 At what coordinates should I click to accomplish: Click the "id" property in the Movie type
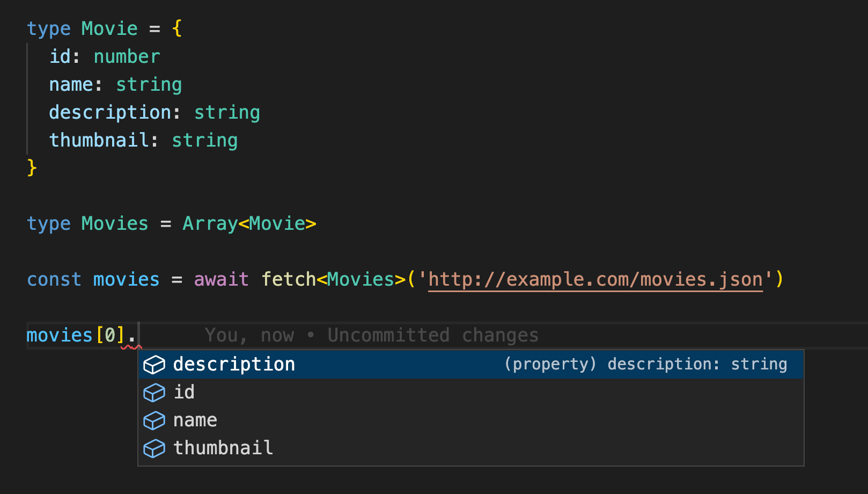[60, 56]
